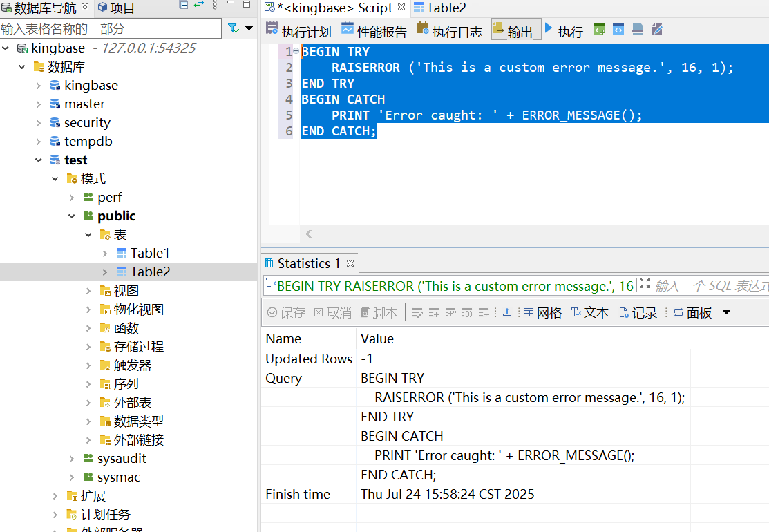
Task: Switch results to 文本 text view
Action: [589, 312]
